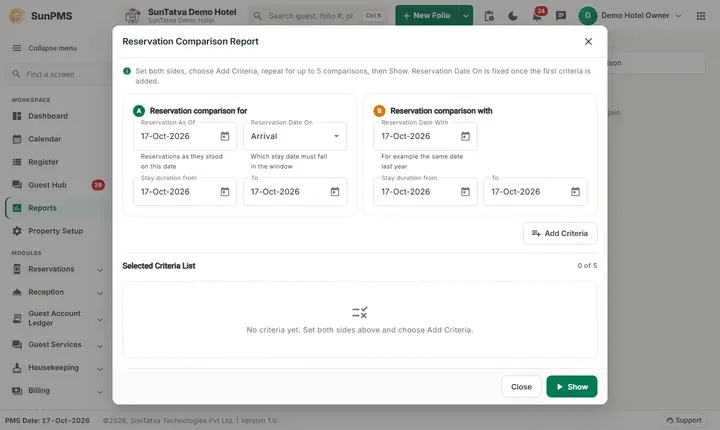Image resolution: width=720 pixels, height=430 pixels.
Task: Click the PMS Date status text
Action: pyautogui.click(x=47, y=420)
